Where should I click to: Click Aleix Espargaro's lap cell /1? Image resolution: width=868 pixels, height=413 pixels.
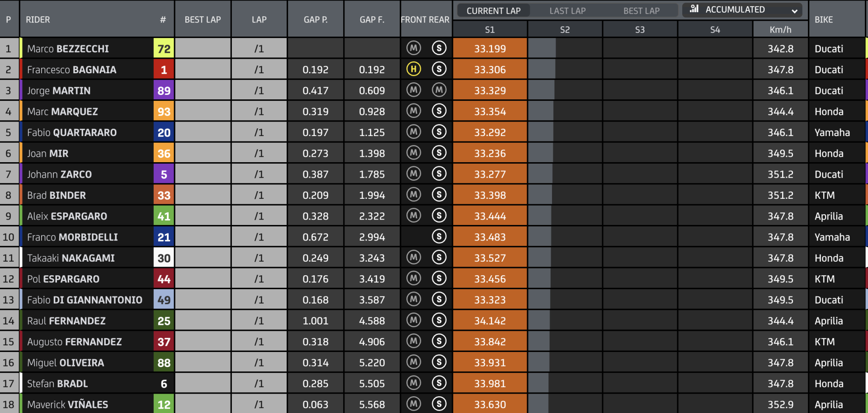coord(259,216)
